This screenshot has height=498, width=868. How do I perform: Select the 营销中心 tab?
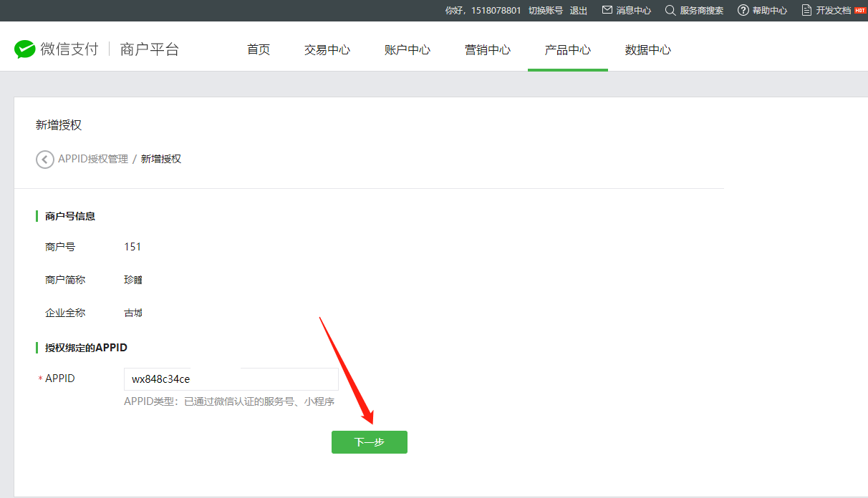pyautogui.click(x=488, y=49)
